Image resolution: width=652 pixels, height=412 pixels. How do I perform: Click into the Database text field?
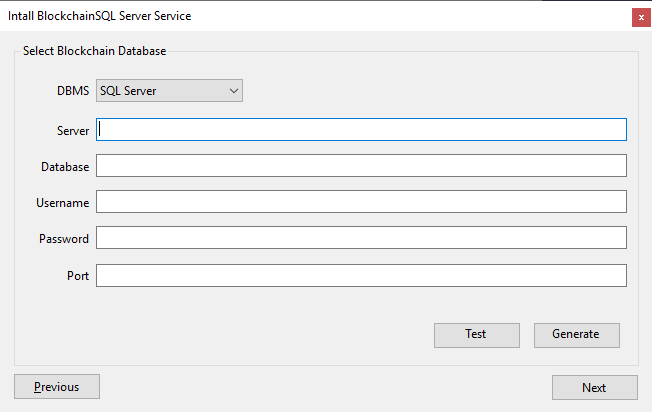pyautogui.click(x=361, y=165)
